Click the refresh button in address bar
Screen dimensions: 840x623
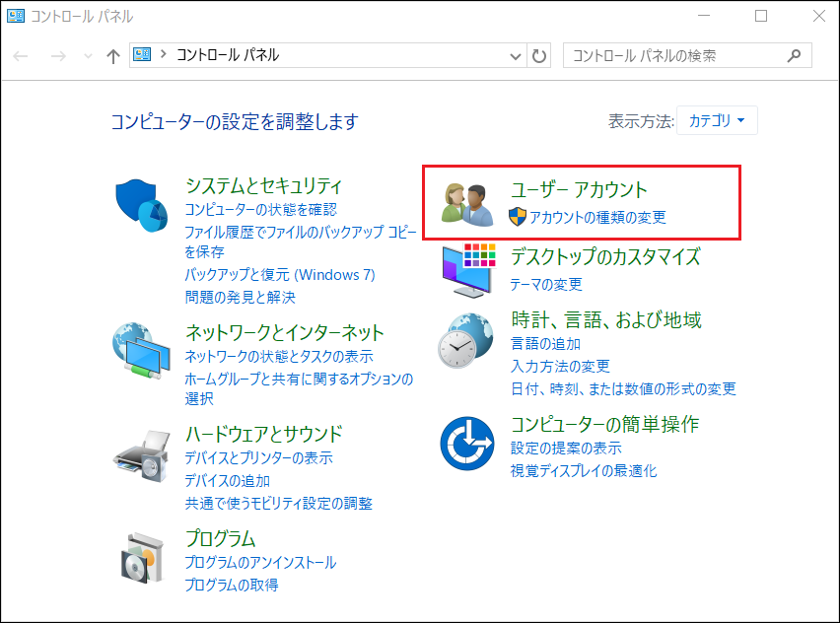538,56
